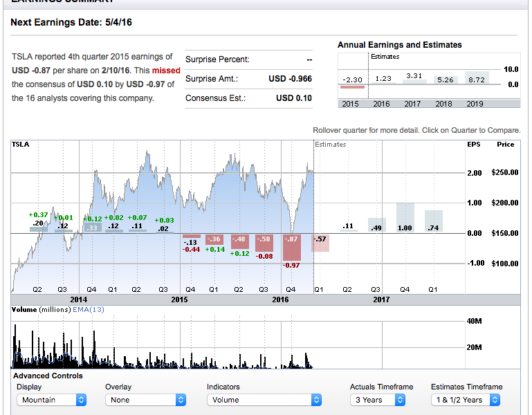Select the 2016 annual estimate of 1.23

tap(383, 79)
